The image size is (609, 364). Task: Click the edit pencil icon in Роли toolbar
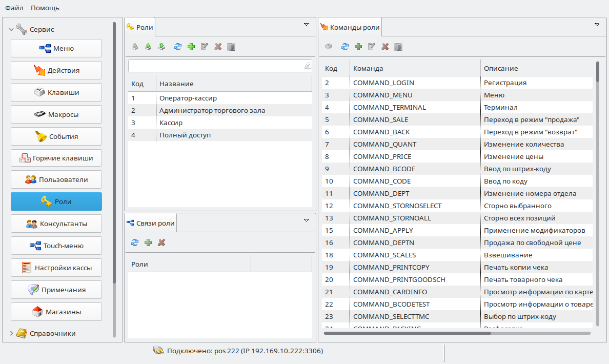point(205,47)
